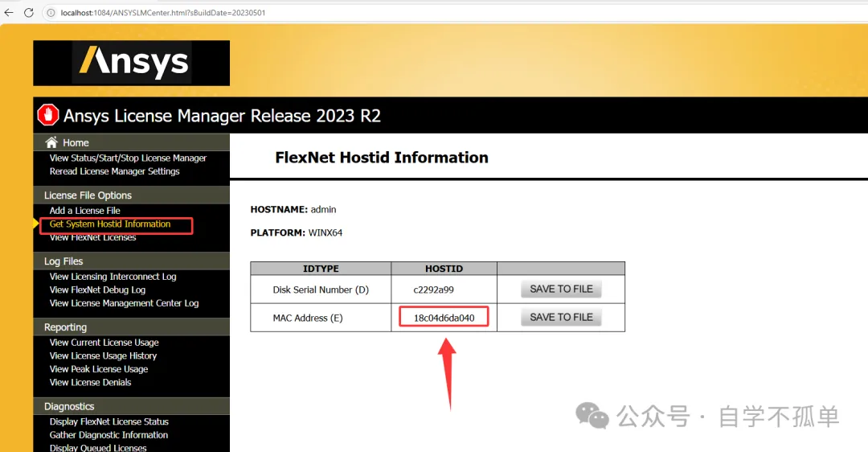This screenshot has height=452, width=868.
Task: Open Display FlexNet License Status
Action: coord(109,421)
